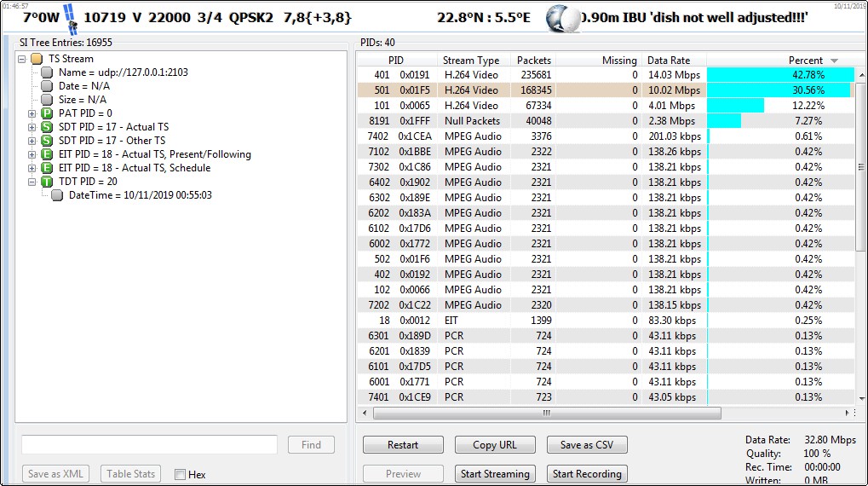Click the Save as CSV button
This screenshot has width=868, height=486.
click(x=587, y=445)
